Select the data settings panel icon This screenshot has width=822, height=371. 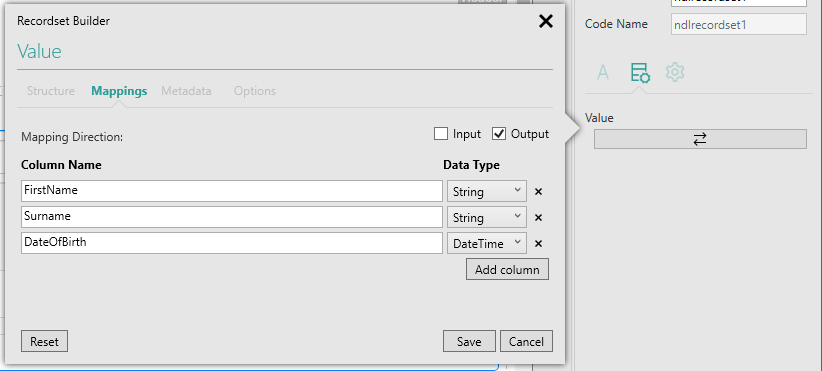(x=640, y=73)
